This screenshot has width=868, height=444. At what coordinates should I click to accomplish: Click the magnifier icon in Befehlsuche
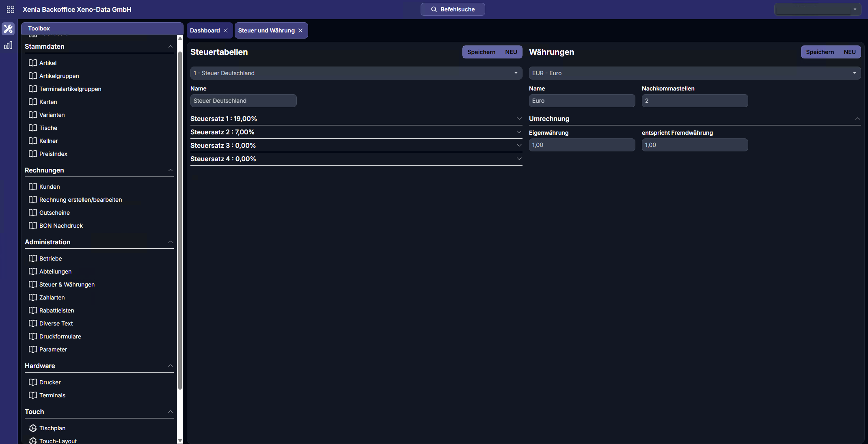pos(434,9)
